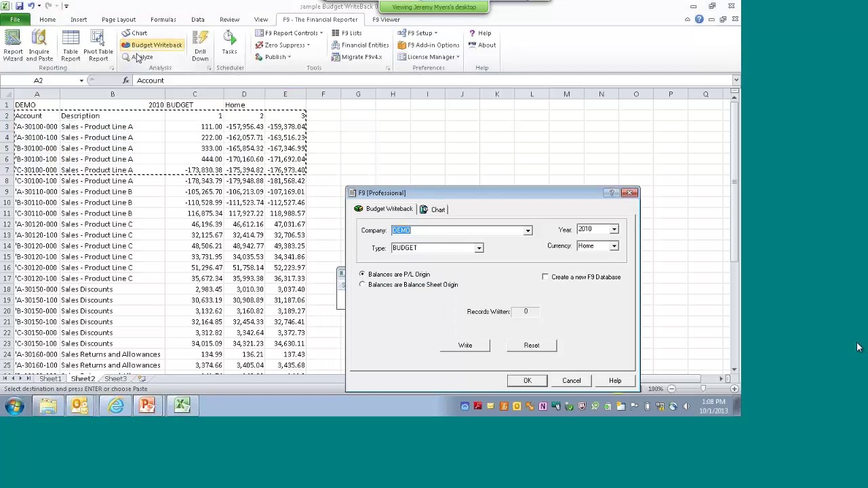Screen dimensions: 868x488
Task: Click the Analyze ribbon button
Action: click(x=138, y=57)
